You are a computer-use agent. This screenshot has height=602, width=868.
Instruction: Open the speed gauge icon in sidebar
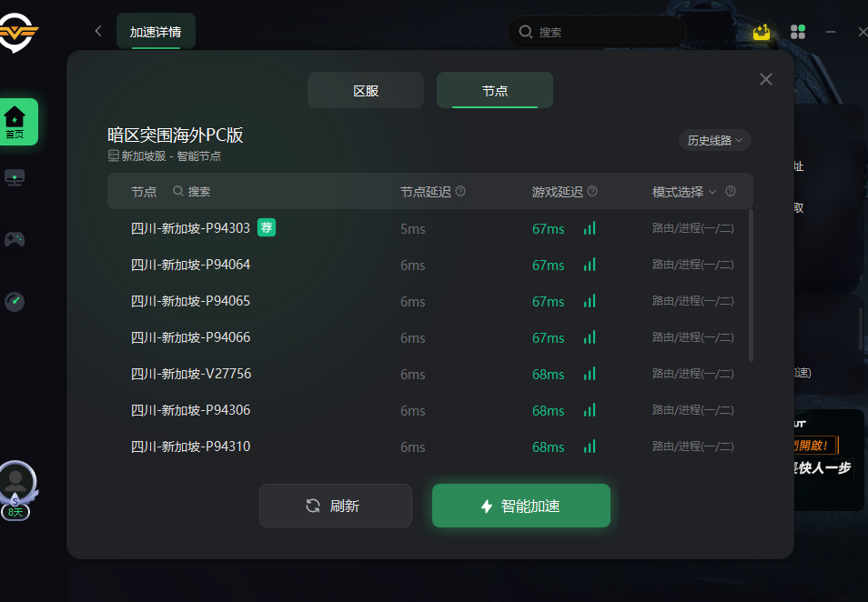click(15, 302)
